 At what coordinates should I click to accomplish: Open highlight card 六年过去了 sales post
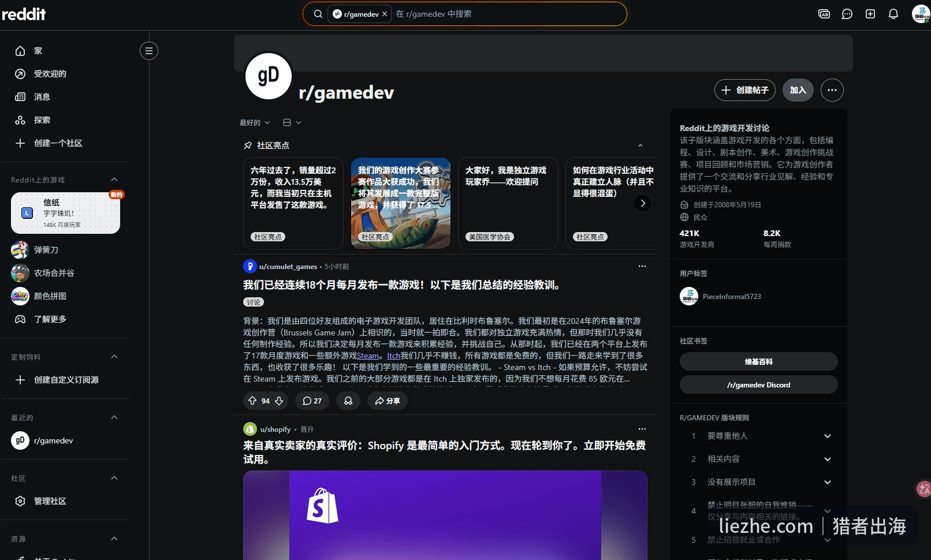click(293, 203)
